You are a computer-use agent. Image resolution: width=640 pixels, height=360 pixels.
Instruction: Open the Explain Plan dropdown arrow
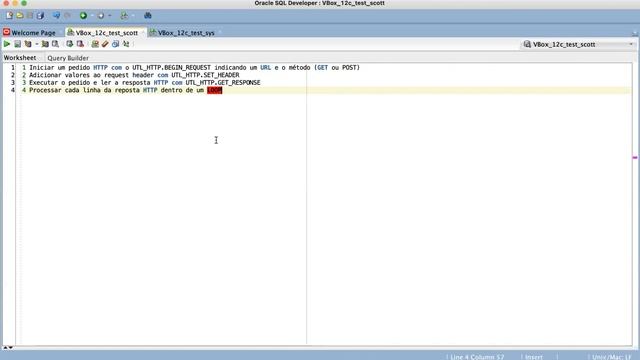[x=36, y=44]
